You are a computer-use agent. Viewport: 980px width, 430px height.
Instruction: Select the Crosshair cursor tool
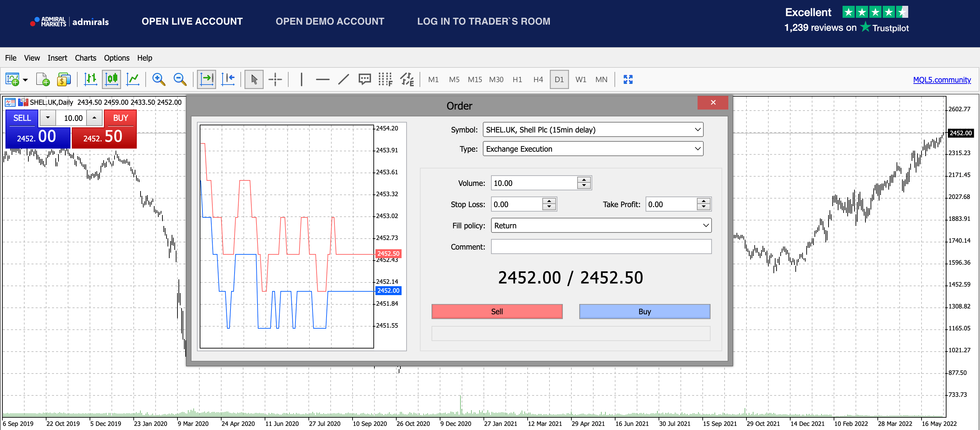click(x=275, y=80)
